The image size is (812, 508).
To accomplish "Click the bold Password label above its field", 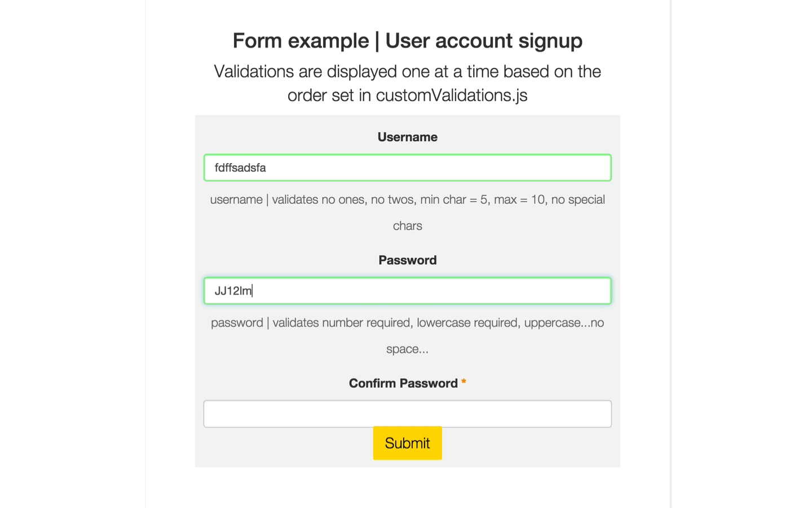I will (407, 260).
